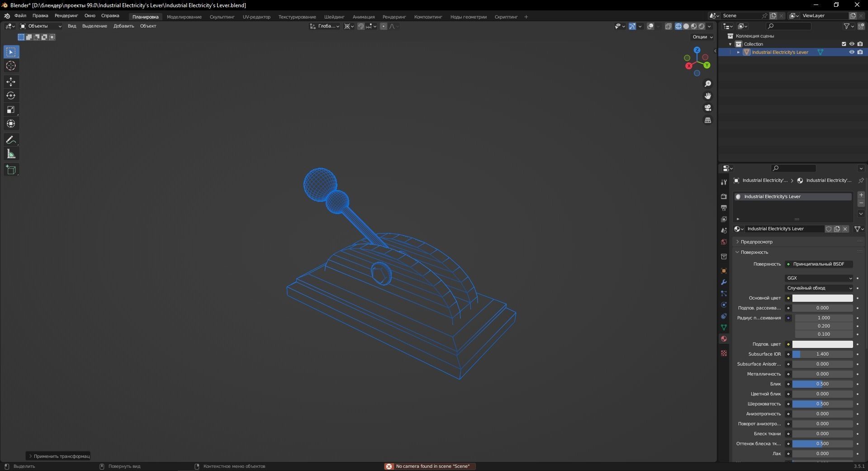Viewport: 868px width, 471px height.
Task: Toggle the camera view icon in the viewport
Action: tap(708, 108)
